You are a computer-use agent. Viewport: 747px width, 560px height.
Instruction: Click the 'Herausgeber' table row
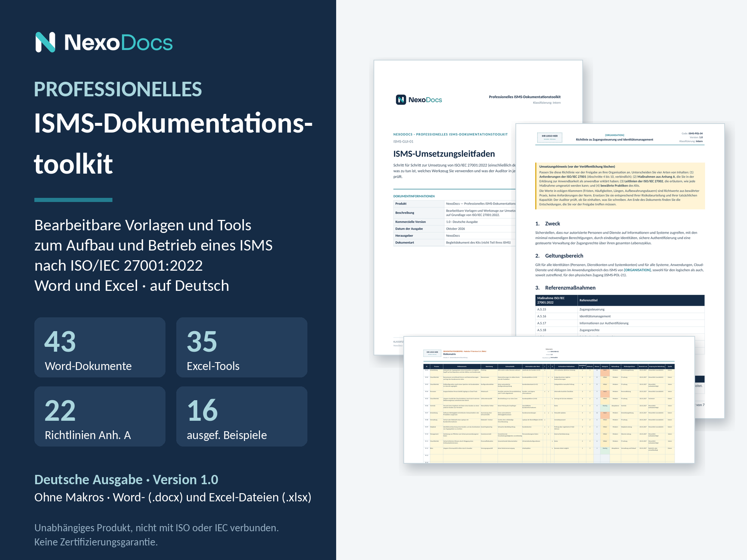pos(455,236)
